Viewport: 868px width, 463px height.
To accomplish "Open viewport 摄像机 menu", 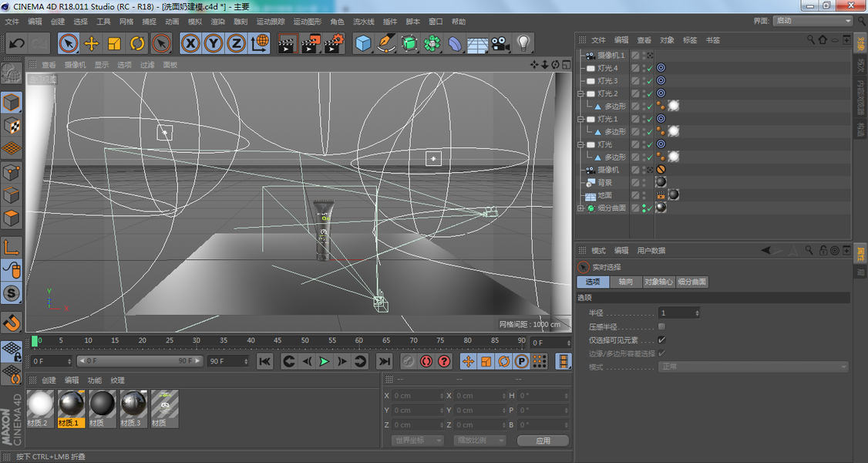I will 76,65.
